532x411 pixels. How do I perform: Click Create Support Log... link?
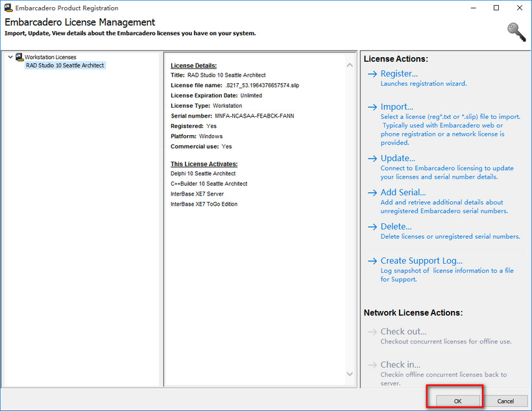tap(421, 261)
